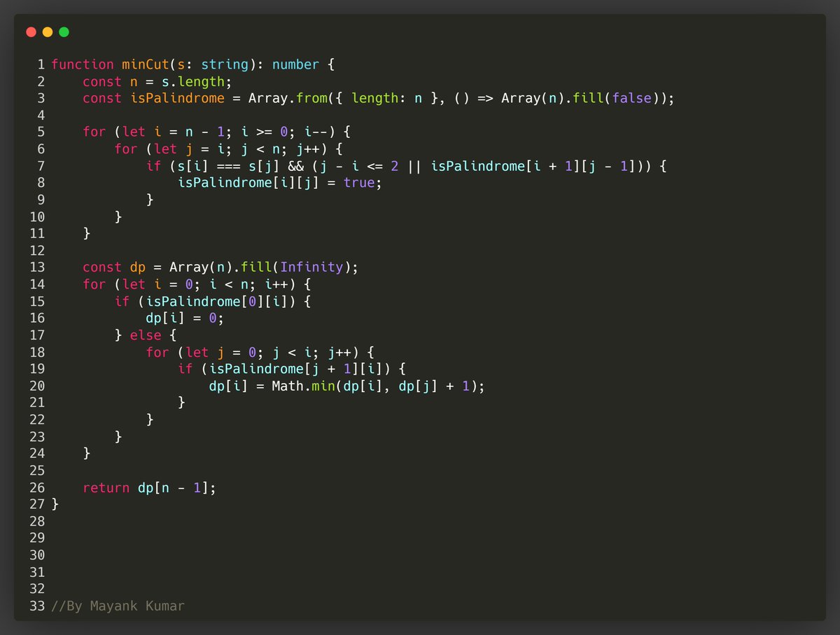Click "dp[j] + 1" on line 20

tap(434, 386)
